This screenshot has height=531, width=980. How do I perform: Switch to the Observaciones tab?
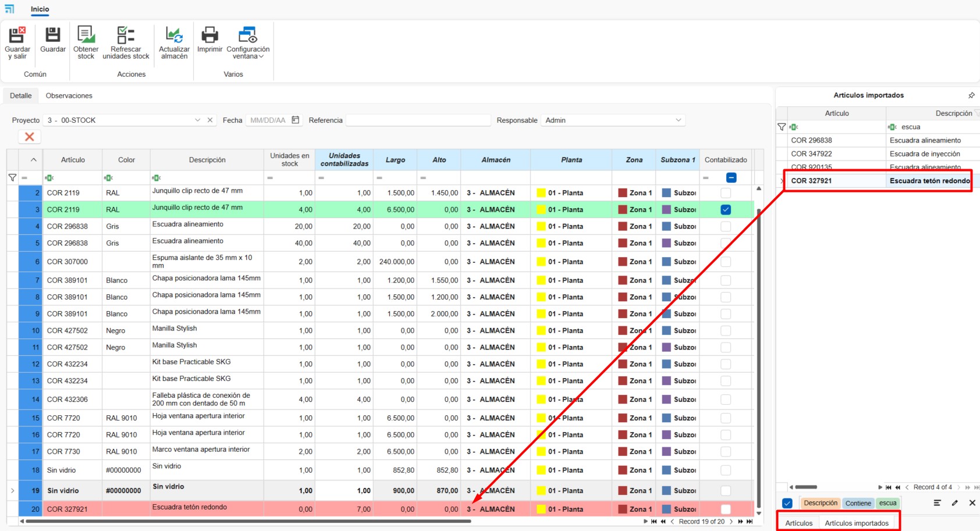pos(69,96)
